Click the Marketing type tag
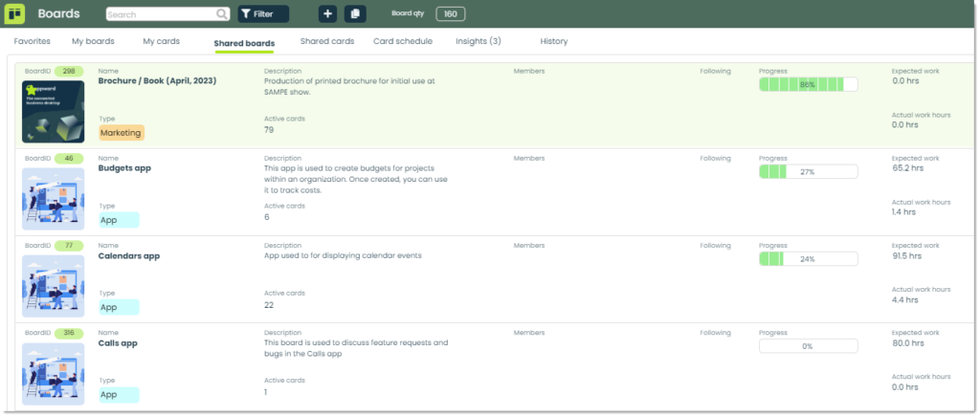This screenshot has height=417, width=980. point(122,132)
